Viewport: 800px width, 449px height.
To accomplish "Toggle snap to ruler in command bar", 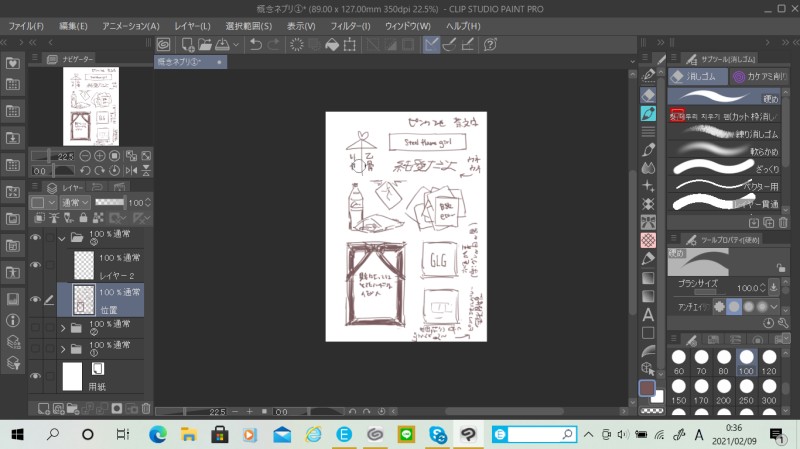I will click(431, 45).
